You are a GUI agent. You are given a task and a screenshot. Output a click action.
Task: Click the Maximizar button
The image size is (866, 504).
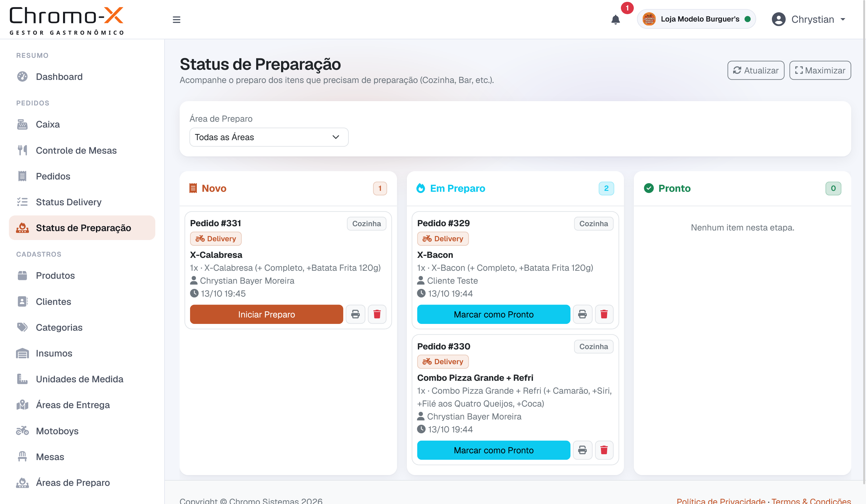pos(820,70)
